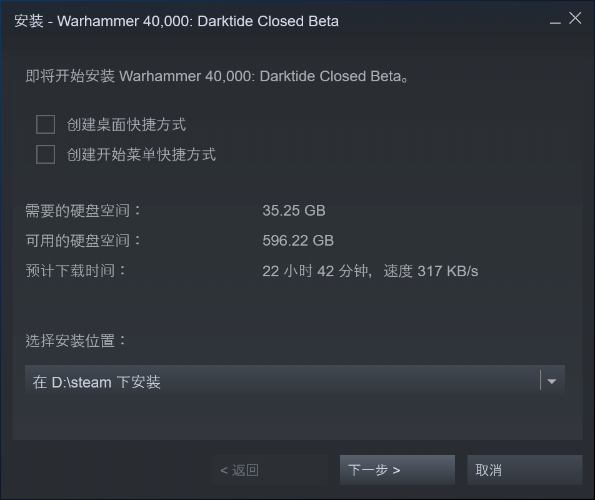The image size is (595, 500).
Task: Click the required disk space value 35.25 GB
Action: 294,211
